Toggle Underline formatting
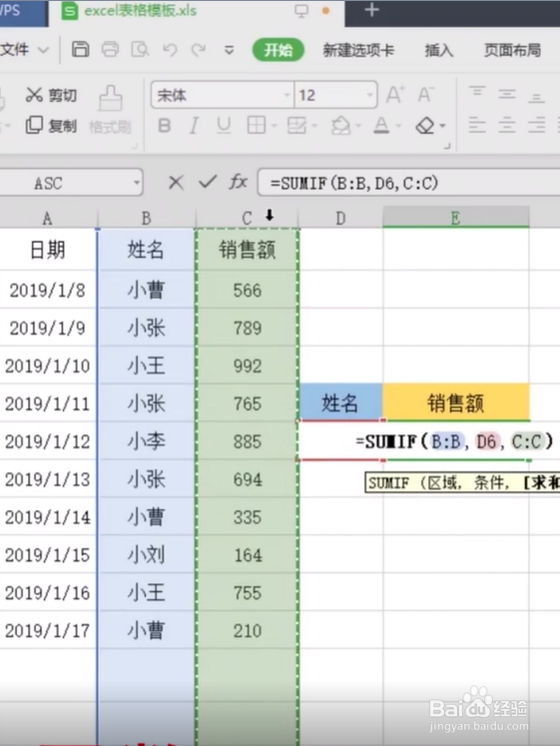The height and width of the screenshot is (746, 560). coord(224,126)
